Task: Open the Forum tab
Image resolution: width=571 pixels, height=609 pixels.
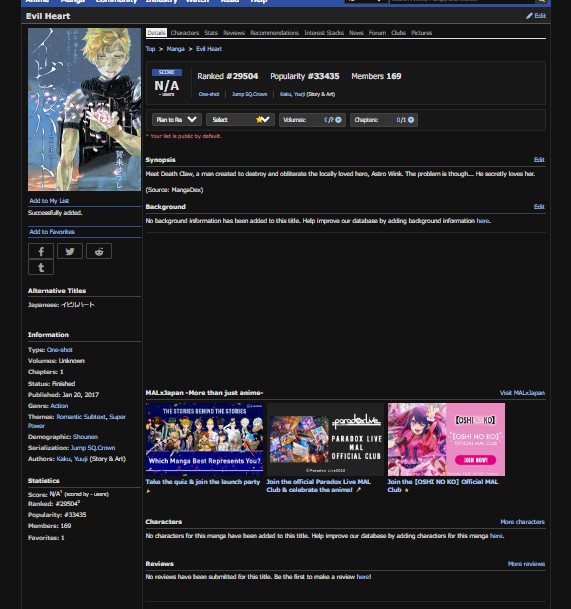Action: [377, 33]
